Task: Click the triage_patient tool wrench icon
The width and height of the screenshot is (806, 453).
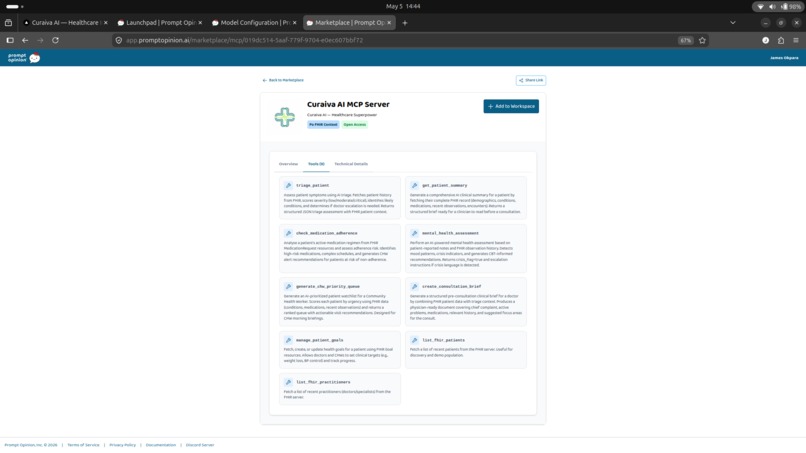Action: click(x=288, y=185)
